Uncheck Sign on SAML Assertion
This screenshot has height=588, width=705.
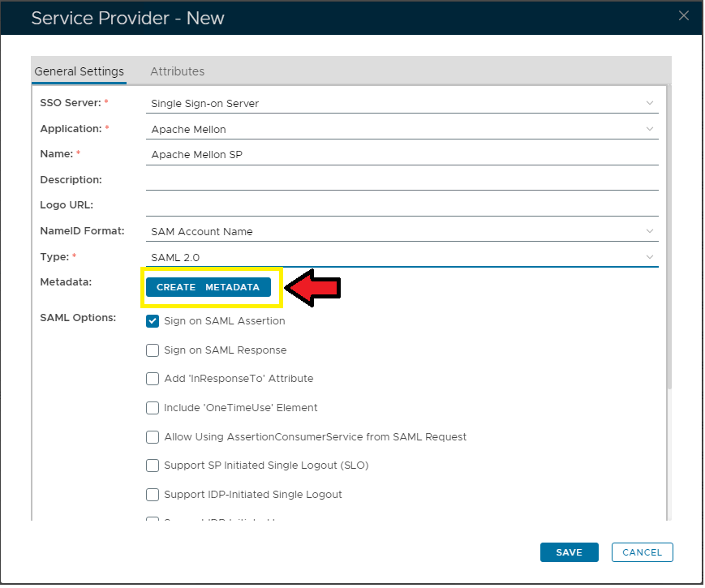pyautogui.click(x=153, y=321)
